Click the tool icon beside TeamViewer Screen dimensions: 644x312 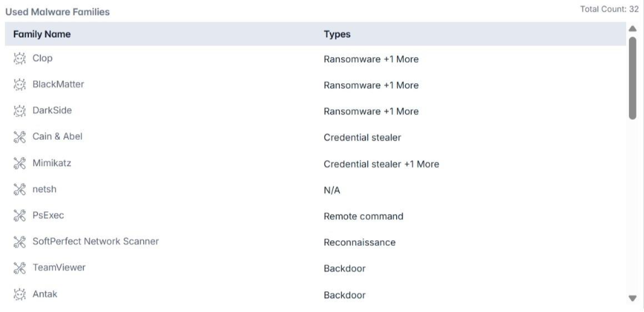[19, 269]
